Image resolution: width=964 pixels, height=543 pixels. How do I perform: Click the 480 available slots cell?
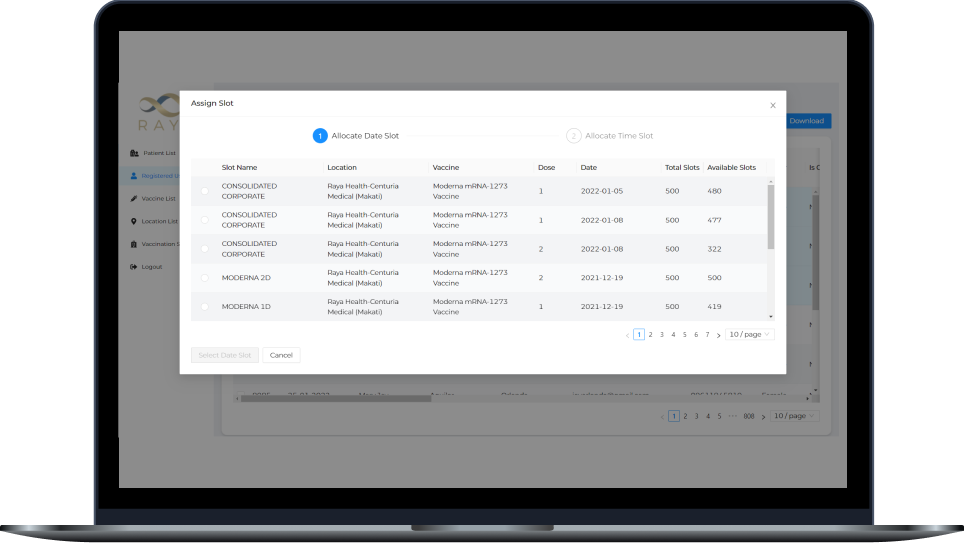[714, 191]
